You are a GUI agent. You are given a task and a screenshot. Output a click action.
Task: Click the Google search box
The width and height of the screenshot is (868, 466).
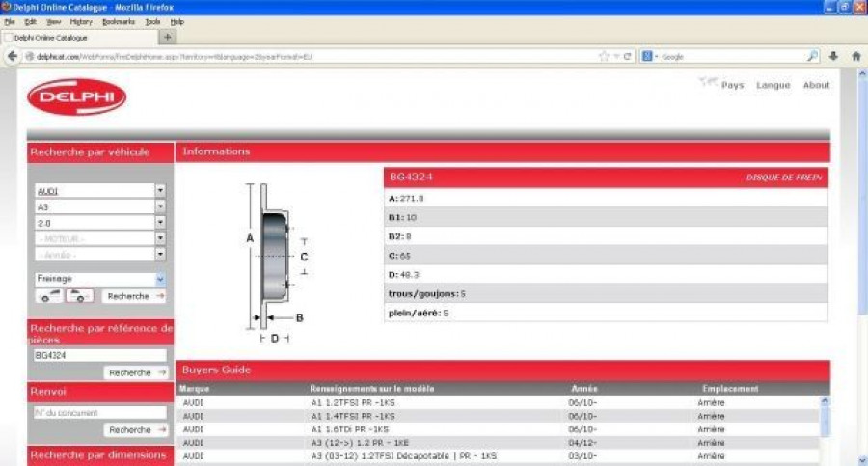click(x=732, y=57)
